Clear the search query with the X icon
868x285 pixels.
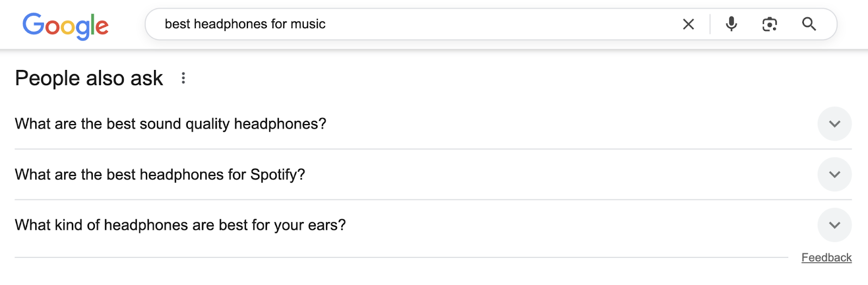tap(688, 24)
